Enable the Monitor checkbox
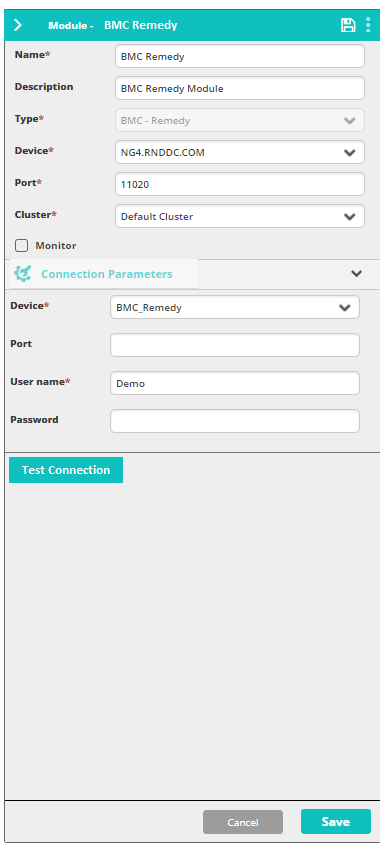 (22, 246)
